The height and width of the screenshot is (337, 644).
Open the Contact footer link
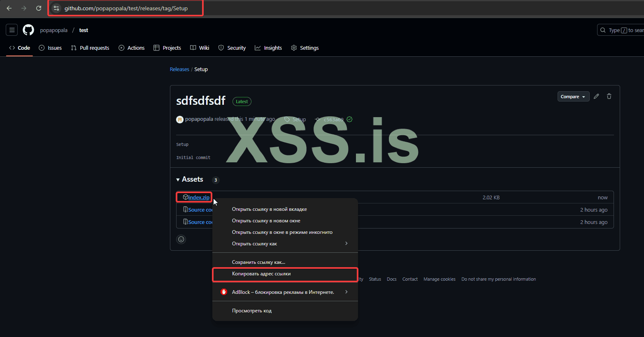(x=410, y=279)
